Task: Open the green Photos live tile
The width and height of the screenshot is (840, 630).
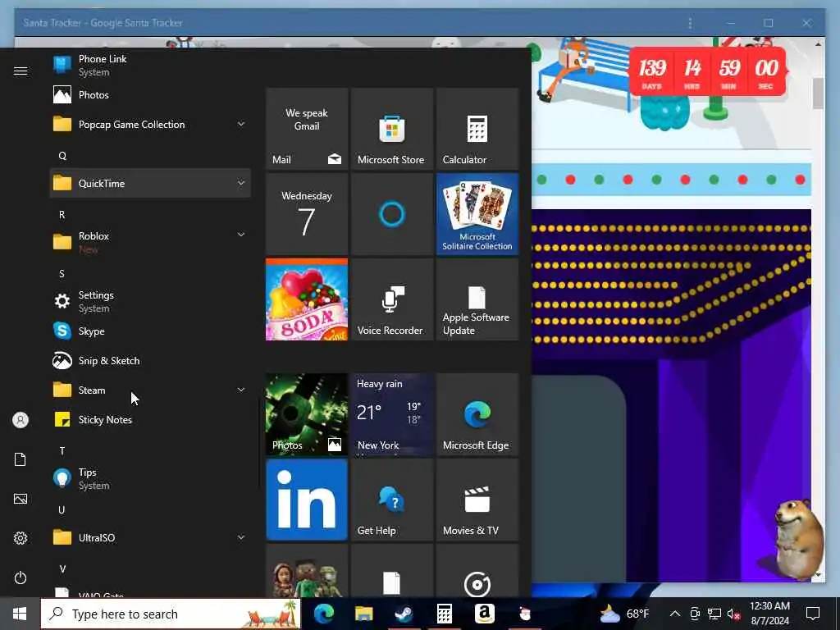Action: pyautogui.click(x=307, y=414)
